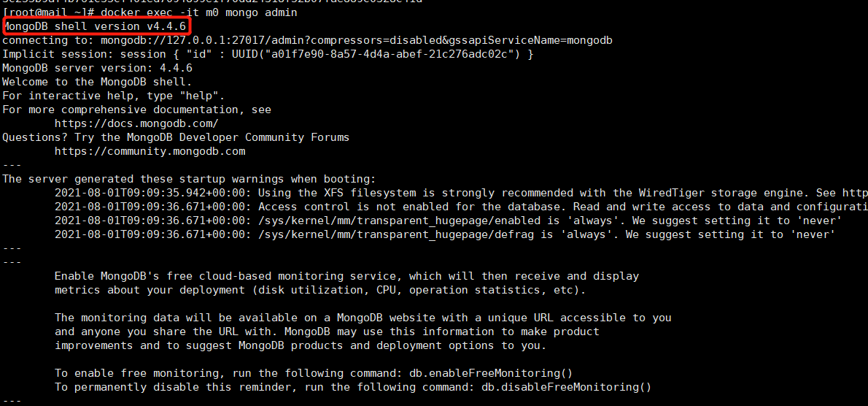Click the https://docs.mongodb.com/ URL

coord(136,123)
